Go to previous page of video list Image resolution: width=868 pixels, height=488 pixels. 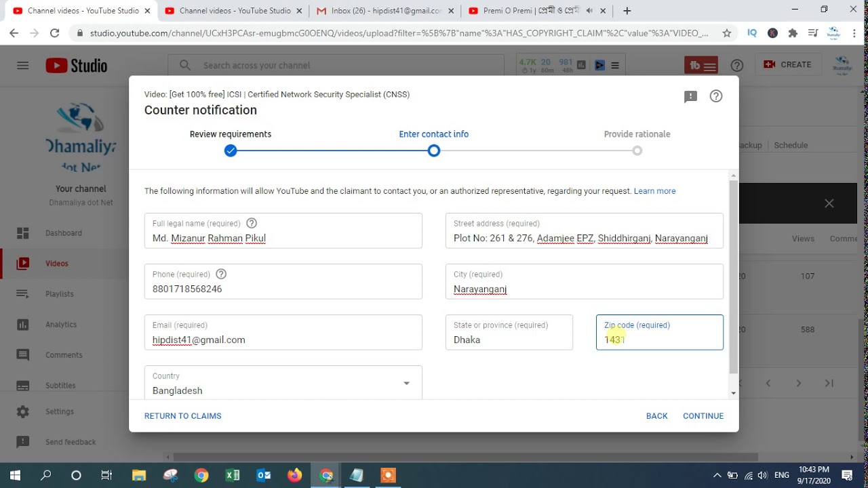point(768,383)
